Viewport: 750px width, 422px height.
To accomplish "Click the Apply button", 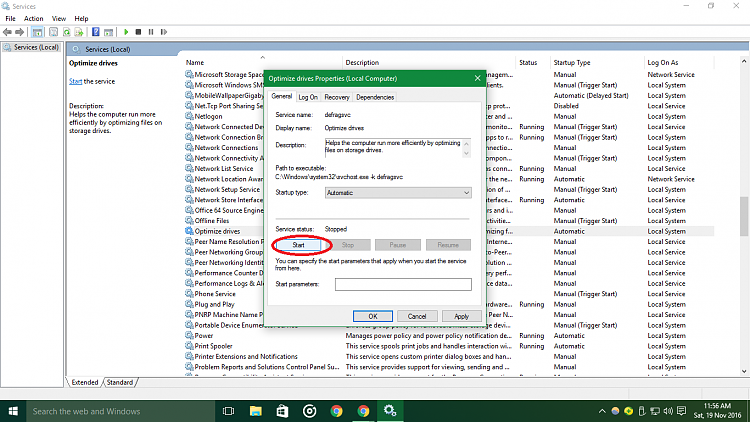I will coord(461,316).
